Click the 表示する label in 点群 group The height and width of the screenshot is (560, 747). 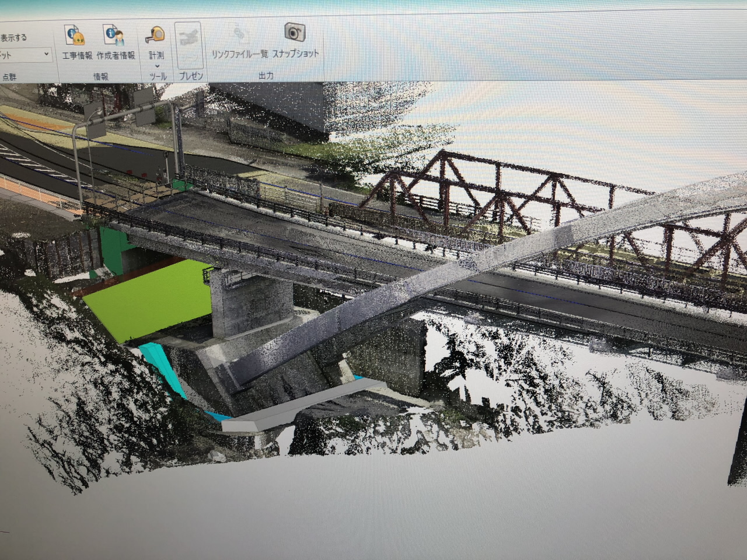(x=14, y=38)
